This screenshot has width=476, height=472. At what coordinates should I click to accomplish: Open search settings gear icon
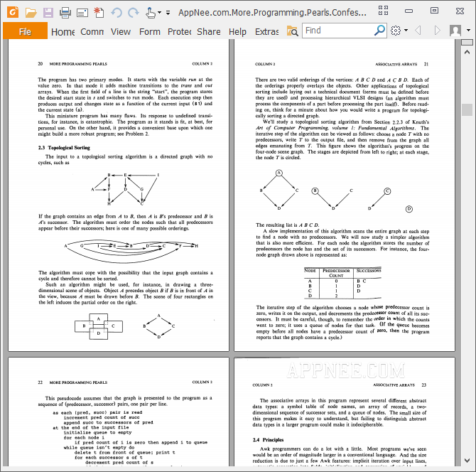tap(396, 31)
